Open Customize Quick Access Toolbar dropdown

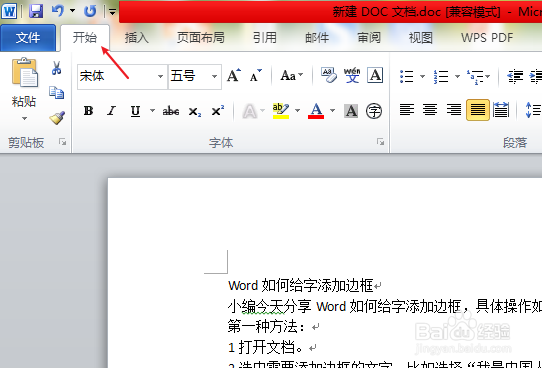(x=112, y=12)
